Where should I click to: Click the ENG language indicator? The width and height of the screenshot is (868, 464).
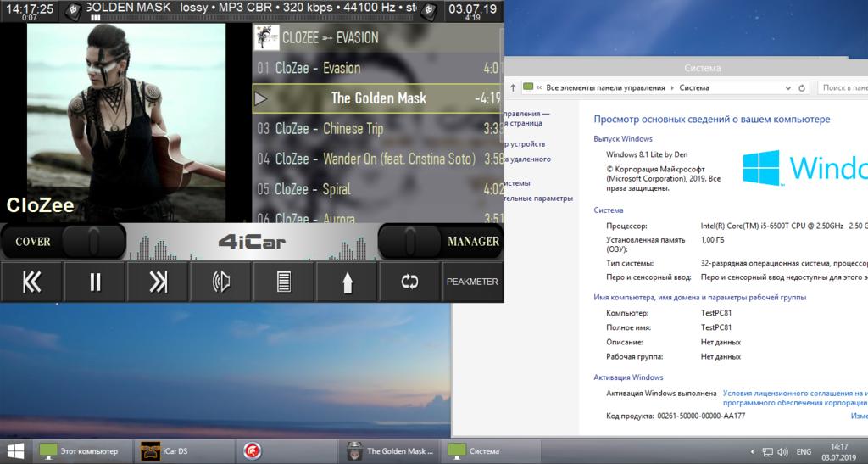pos(804,451)
